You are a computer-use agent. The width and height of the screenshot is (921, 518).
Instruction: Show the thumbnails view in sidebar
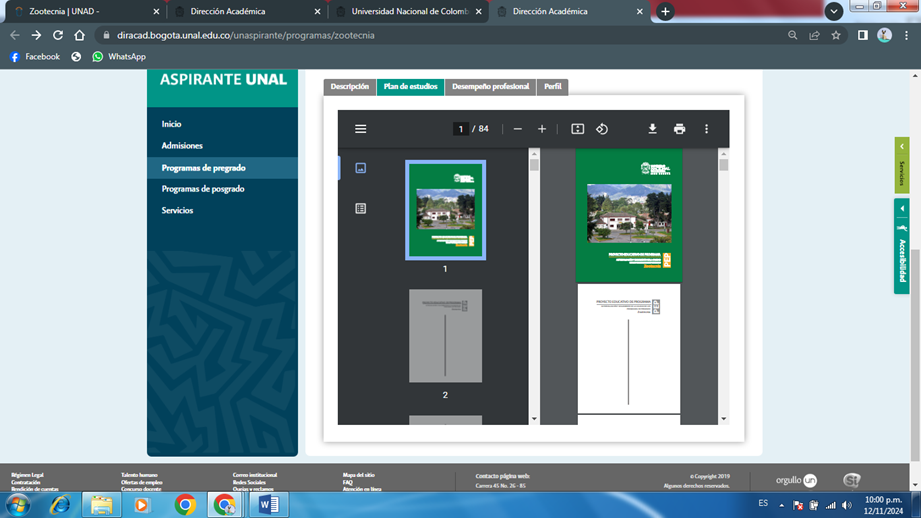click(x=361, y=168)
